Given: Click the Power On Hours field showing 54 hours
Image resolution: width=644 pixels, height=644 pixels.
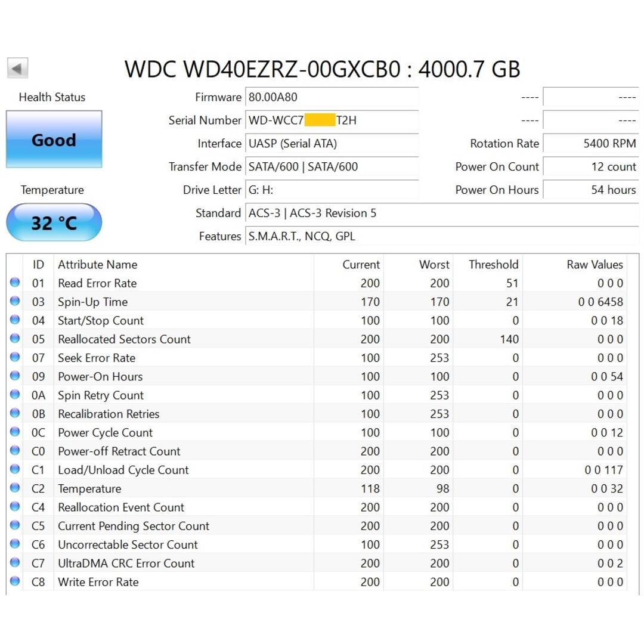Looking at the screenshot, I should pyautogui.click(x=591, y=190).
